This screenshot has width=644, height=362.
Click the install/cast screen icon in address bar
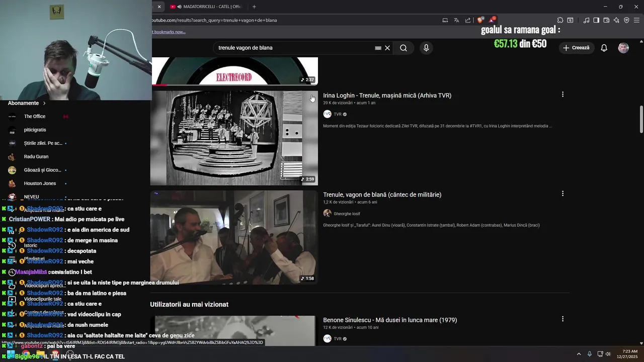coord(445,20)
